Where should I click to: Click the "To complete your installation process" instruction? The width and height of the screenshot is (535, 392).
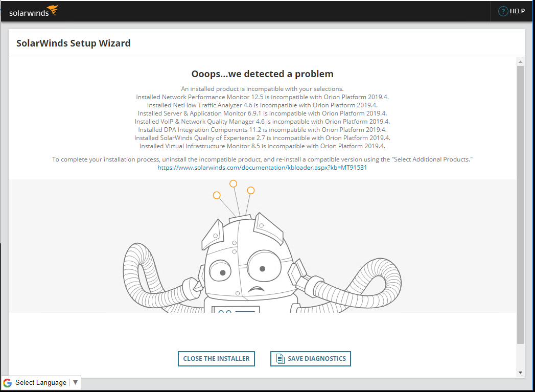pos(262,159)
